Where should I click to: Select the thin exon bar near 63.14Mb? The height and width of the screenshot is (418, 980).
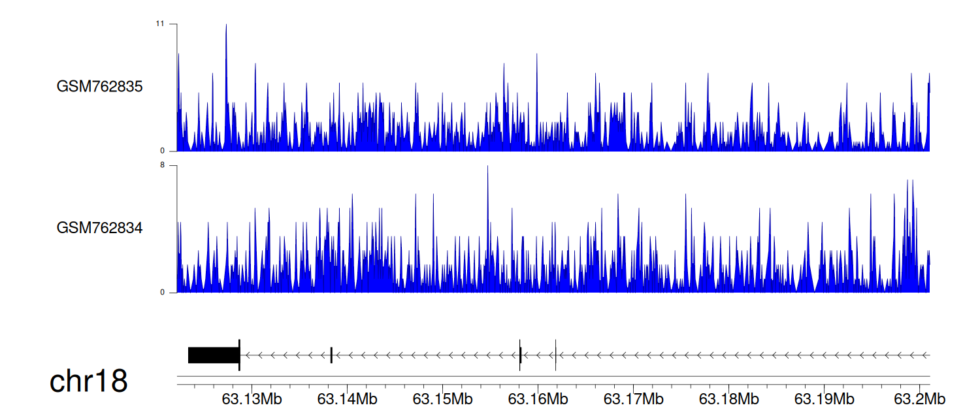(x=331, y=355)
